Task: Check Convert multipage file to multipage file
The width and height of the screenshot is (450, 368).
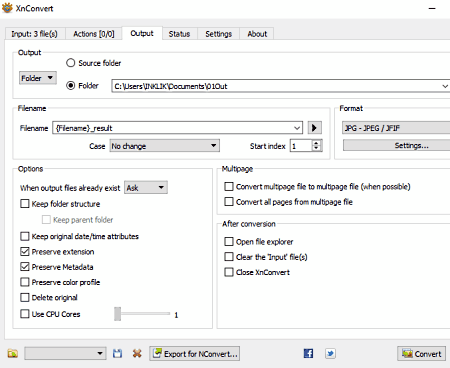Action: pos(229,186)
